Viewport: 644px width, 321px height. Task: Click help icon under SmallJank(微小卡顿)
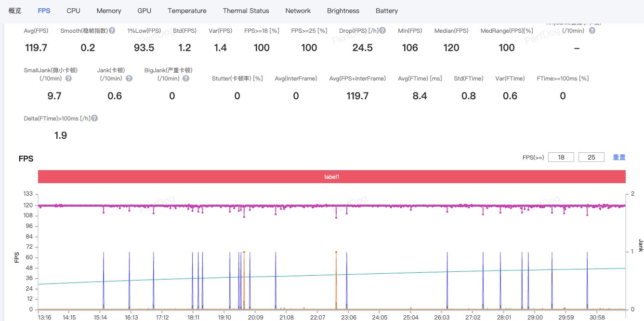[x=68, y=78]
